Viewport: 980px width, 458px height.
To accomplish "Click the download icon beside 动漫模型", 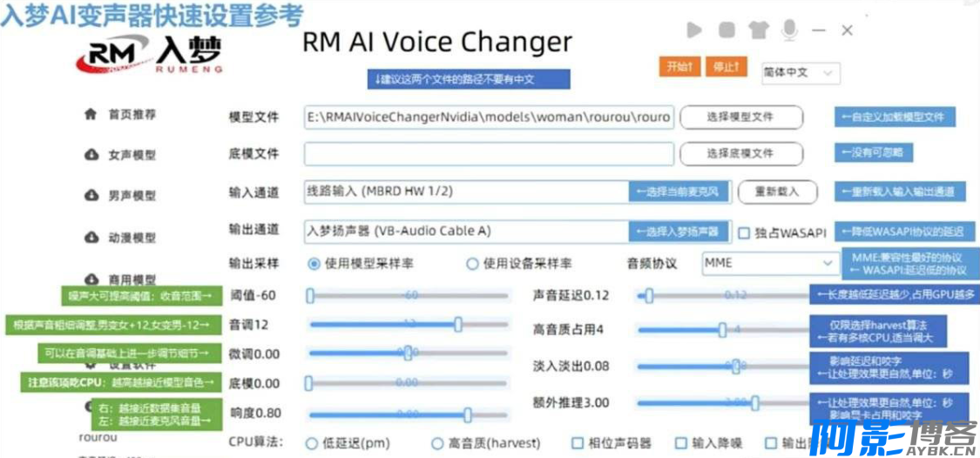I will coord(91,237).
